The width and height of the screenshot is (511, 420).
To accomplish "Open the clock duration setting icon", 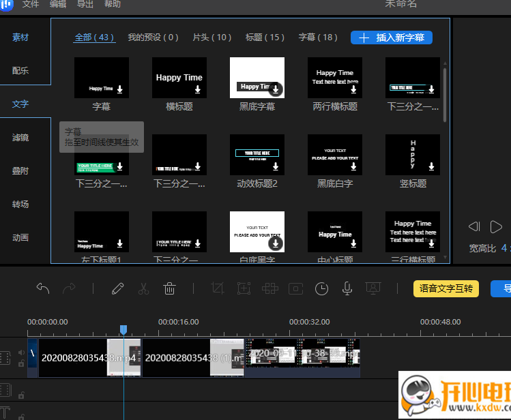I will pyautogui.click(x=321, y=288).
